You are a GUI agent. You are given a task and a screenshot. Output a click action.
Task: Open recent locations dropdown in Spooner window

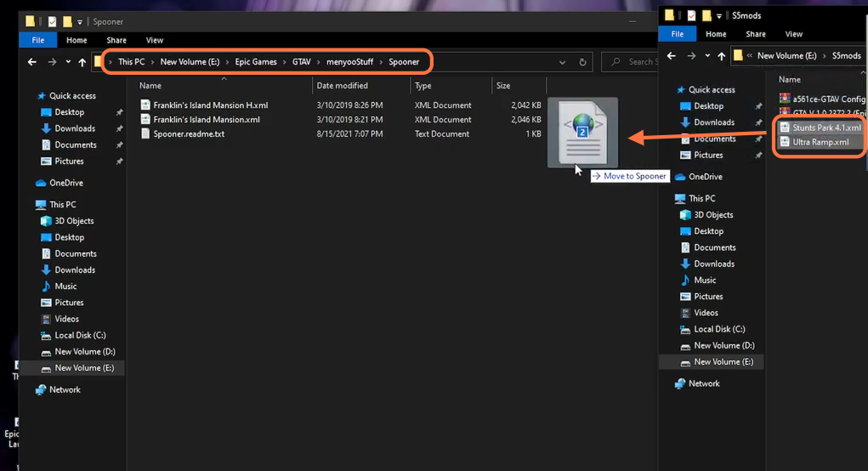pyautogui.click(x=68, y=62)
